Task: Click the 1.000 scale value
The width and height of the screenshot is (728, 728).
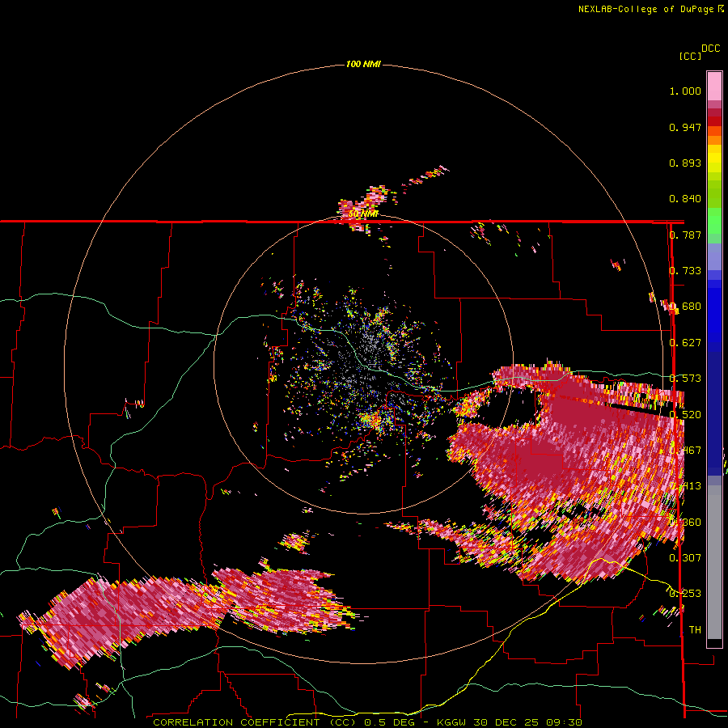Action: point(685,91)
